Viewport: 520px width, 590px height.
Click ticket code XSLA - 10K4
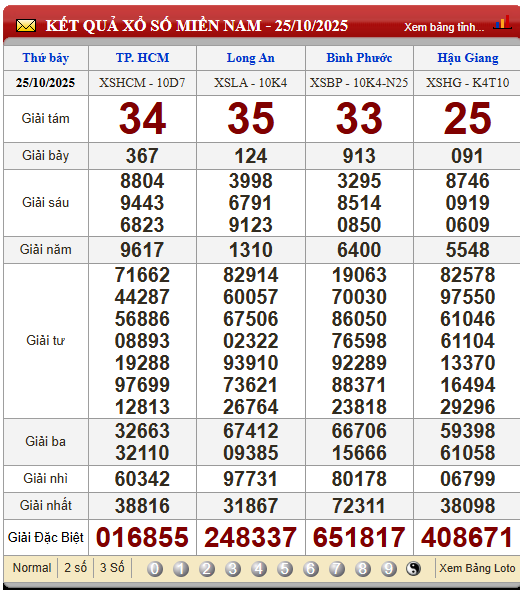click(x=251, y=82)
